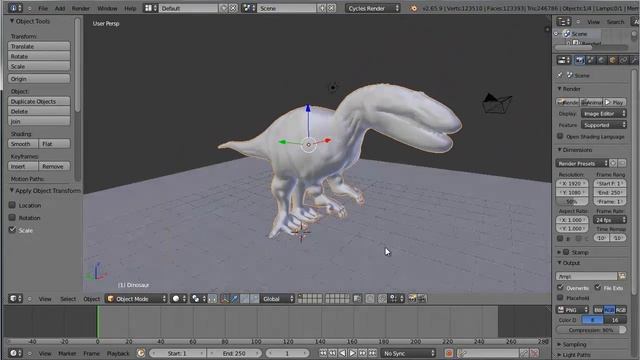Click the proportional editing icon
640x360 pixels.
click(370, 299)
